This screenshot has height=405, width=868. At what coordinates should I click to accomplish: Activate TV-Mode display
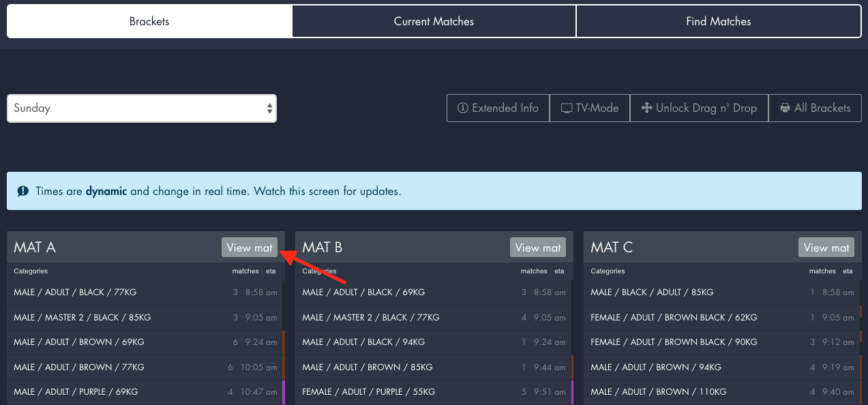[x=589, y=108]
